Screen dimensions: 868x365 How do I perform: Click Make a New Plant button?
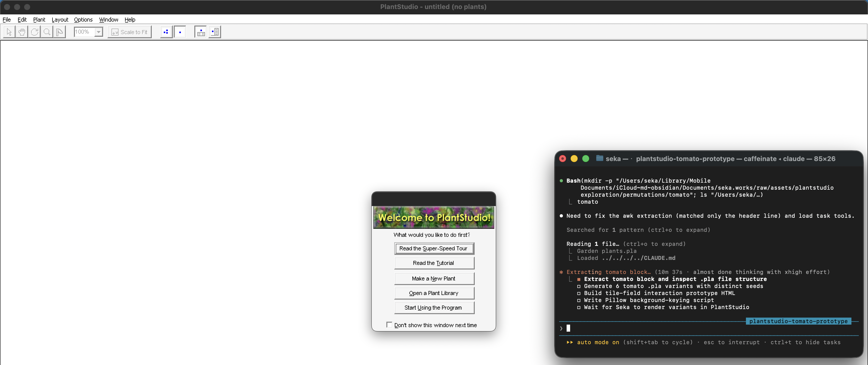pyautogui.click(x=434, y=278)
